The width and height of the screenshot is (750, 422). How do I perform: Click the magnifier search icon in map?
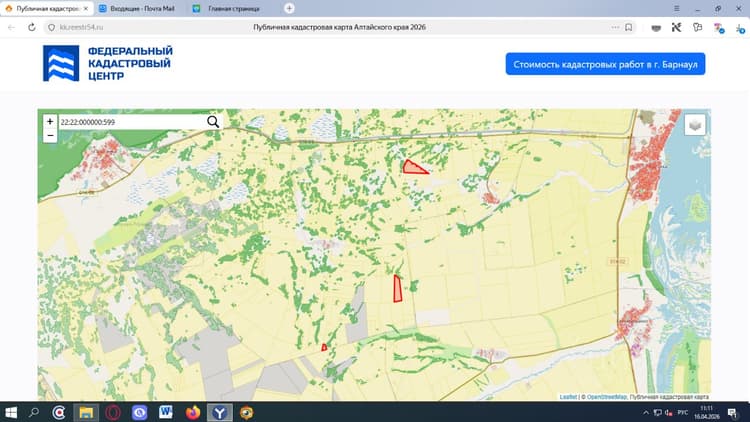(213, 122)
